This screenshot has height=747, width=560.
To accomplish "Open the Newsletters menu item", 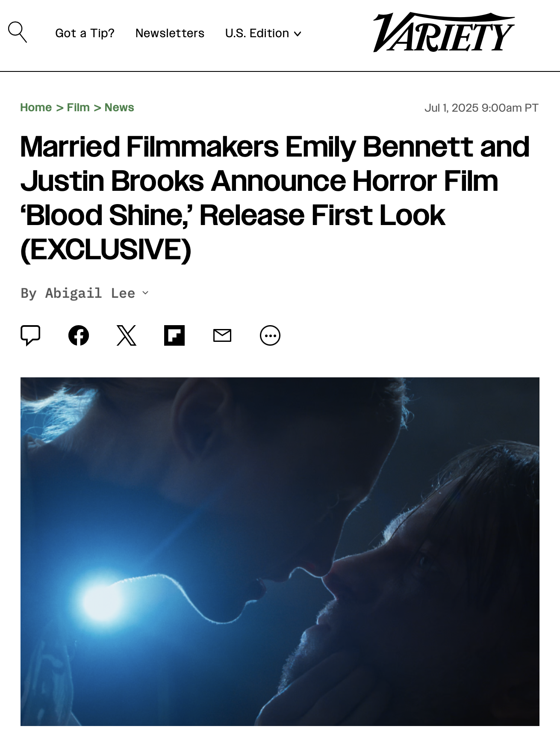I will coord(170,33).
